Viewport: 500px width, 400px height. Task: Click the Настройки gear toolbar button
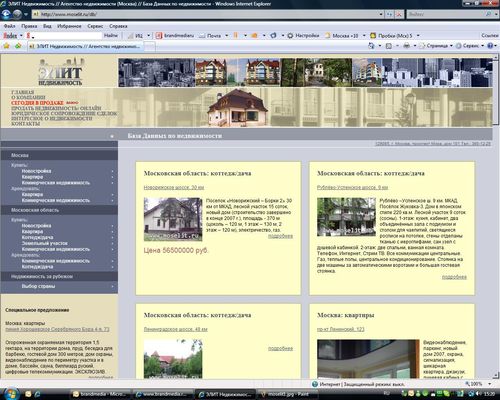pyautogui.click(x=303, y=35)
